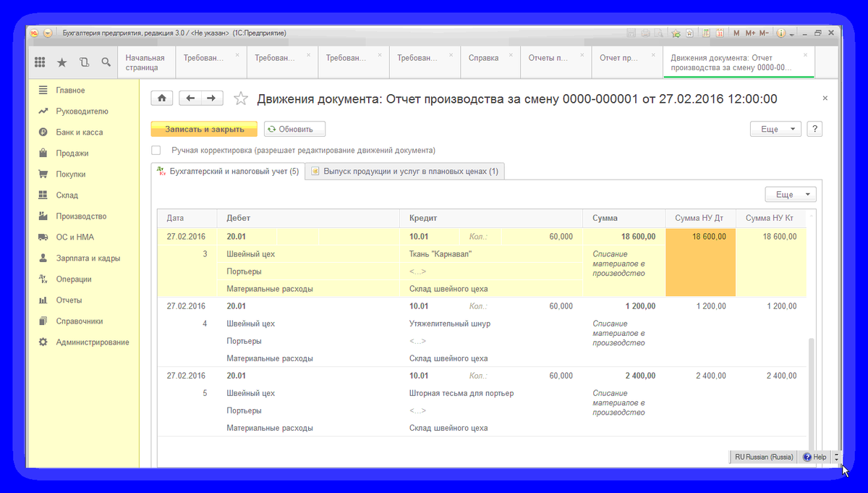The height and width of the screenshot is (493, 868).
Task: Go back with the left arrow
Action: click(x=190, y=98)
